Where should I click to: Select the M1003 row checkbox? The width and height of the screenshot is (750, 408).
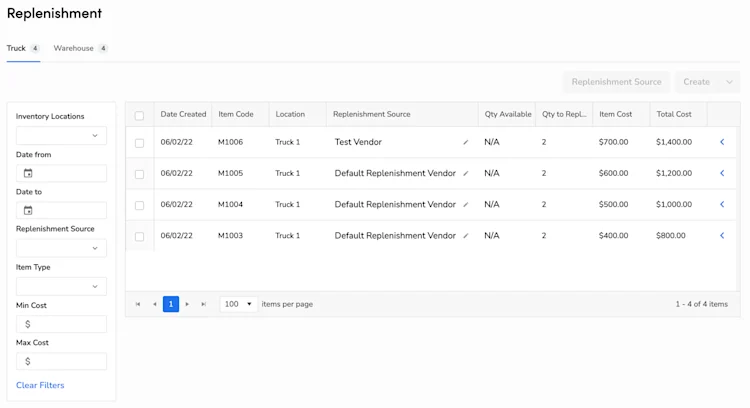(139, 236)
